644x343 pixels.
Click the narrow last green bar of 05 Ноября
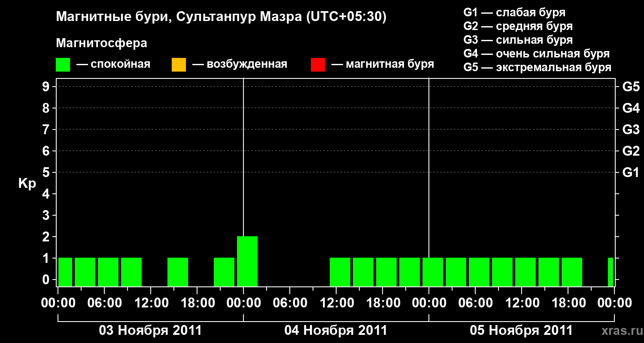point(611,272)
